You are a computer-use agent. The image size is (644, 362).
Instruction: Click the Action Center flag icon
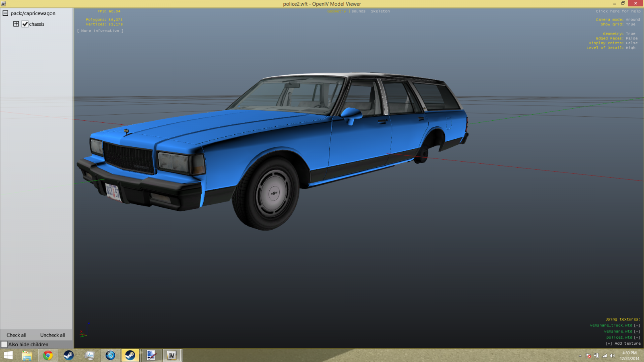tap(588, 356)
